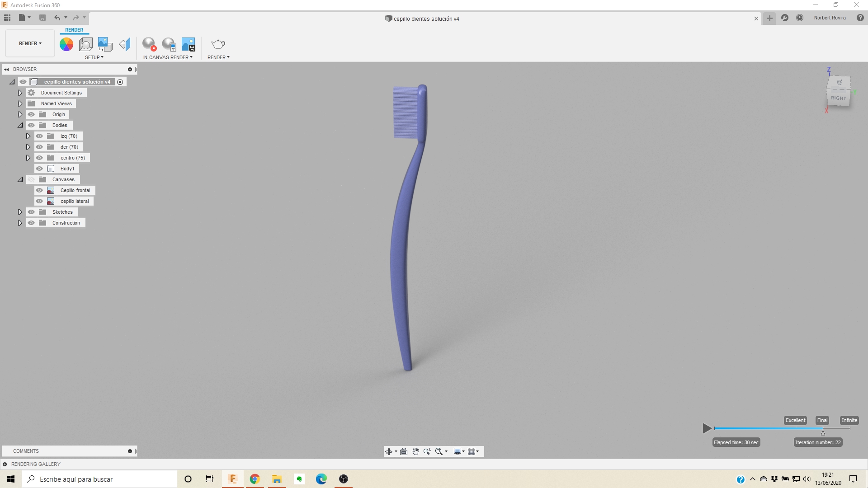Screen dimensions: 868x488
Task: Open the RENDER workspace dropdown
Action: click(30, 43)
